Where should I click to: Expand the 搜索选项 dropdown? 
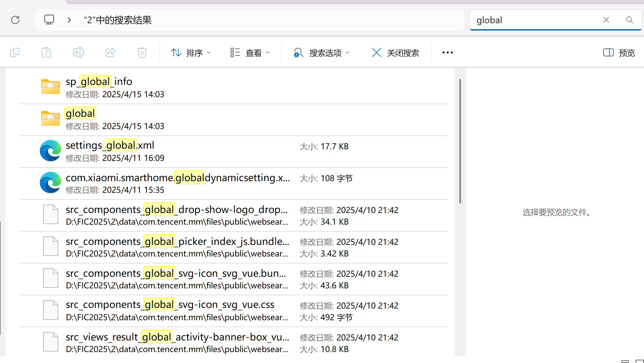(x=322, y=53)
